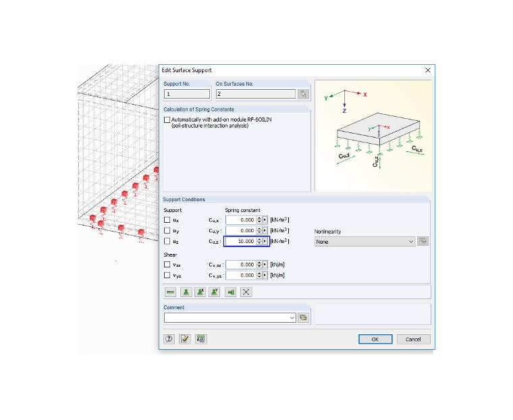Screen dimensions: 513x420
Task: Select the rigid surface support preset icon
Action: point(171,292)
